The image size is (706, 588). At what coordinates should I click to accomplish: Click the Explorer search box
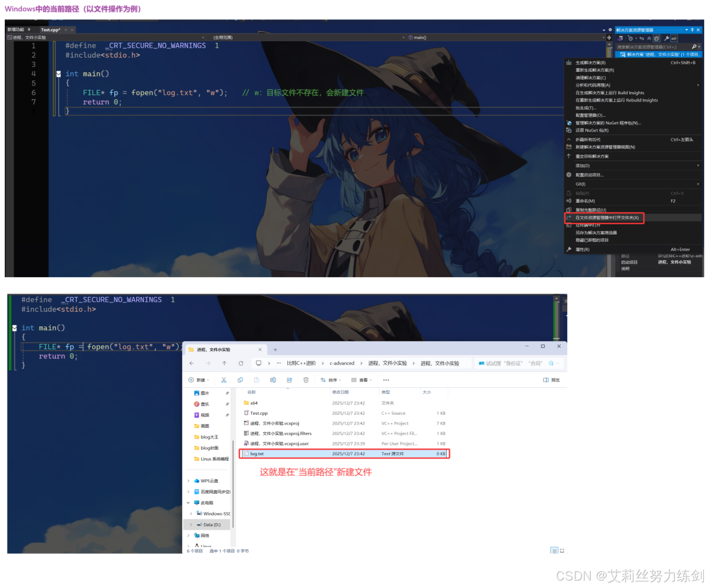(519, 363)
